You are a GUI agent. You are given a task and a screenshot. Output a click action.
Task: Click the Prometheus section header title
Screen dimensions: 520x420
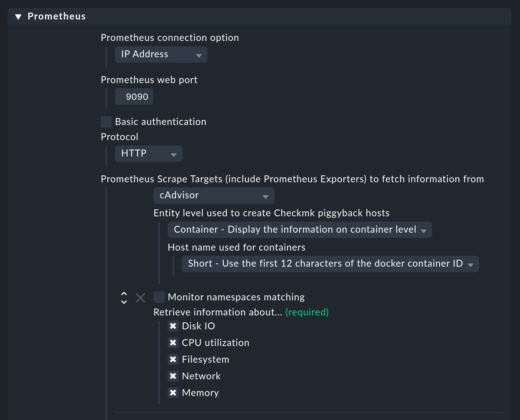[57, 16]
